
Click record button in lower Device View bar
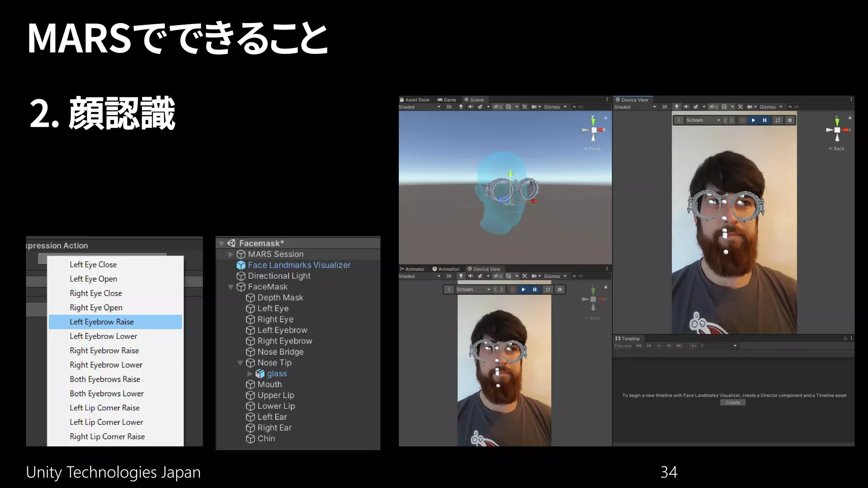[512, 289]
